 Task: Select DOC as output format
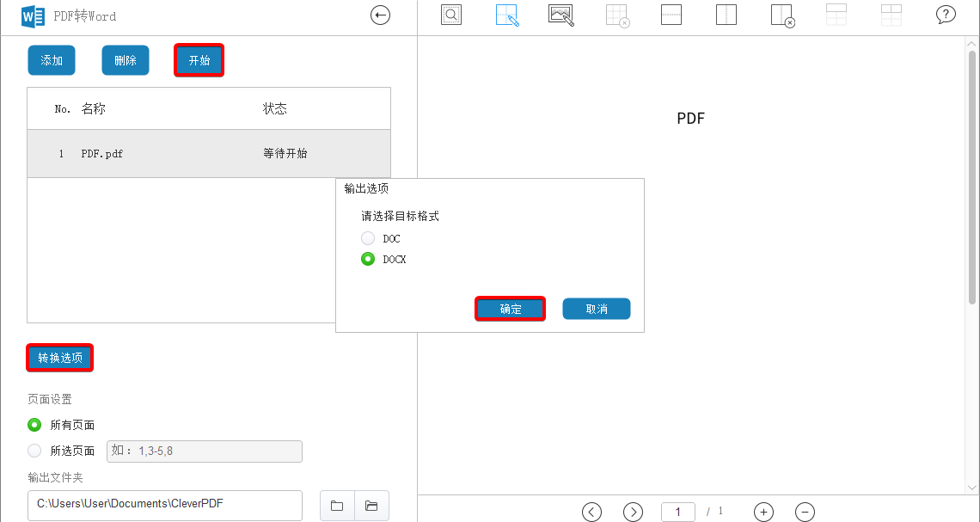(368, 238)
